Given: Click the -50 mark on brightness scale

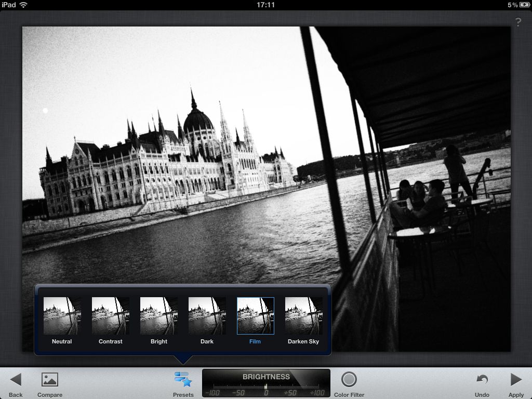Looking at the screenshot, I should pyautogui.click(x=238, y=392).
